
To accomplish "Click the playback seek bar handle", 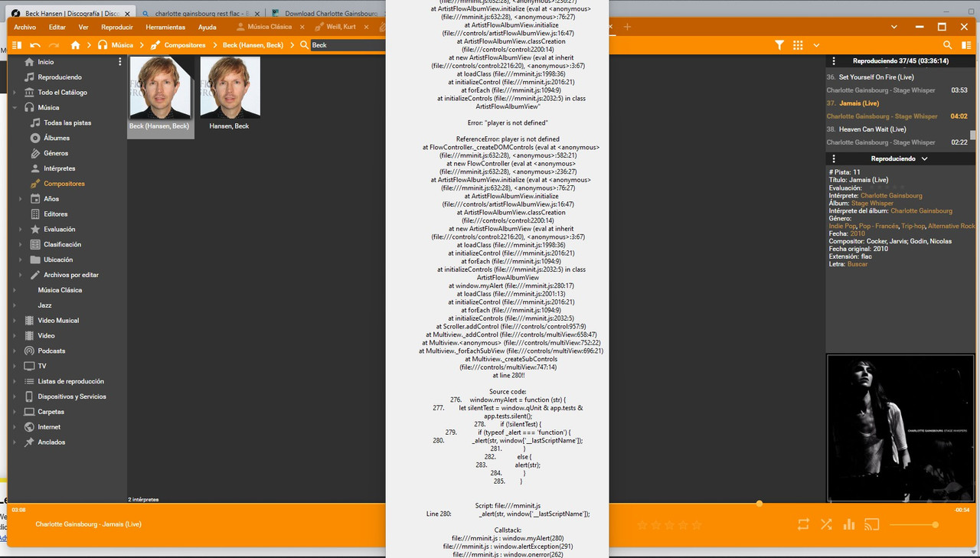I will (x=759, y=504).
